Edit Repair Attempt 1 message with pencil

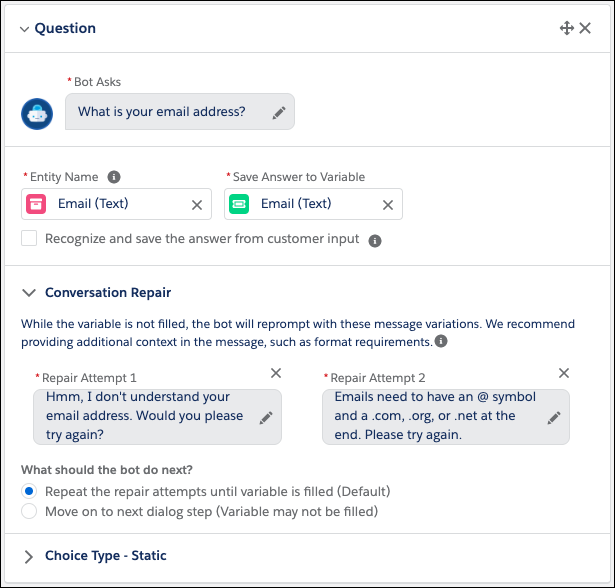pos(266,417)
